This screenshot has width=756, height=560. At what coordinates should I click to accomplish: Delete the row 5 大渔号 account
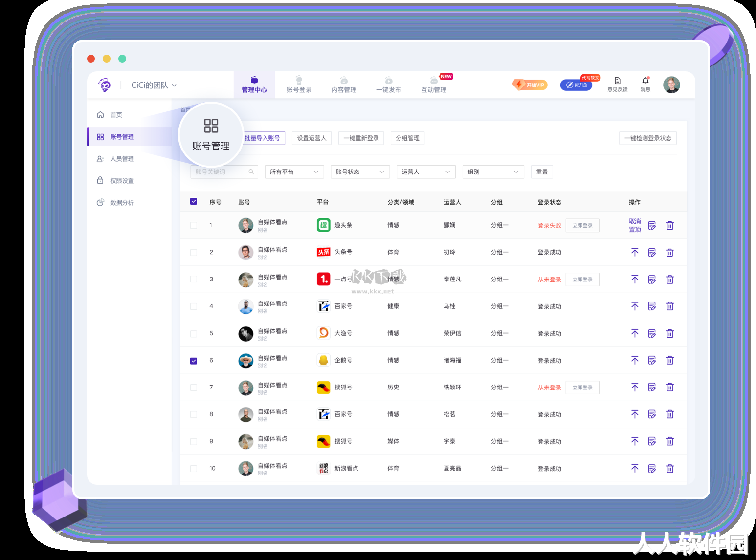coord(670,333)
